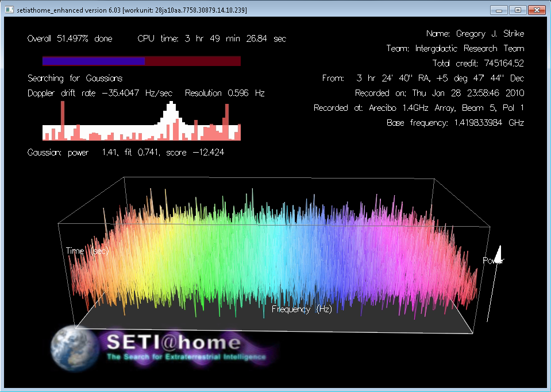The height and width of the screenshot is (392, 551).
Task: Minimize the setiathome_enhanced window
Action: click(498, 10)
